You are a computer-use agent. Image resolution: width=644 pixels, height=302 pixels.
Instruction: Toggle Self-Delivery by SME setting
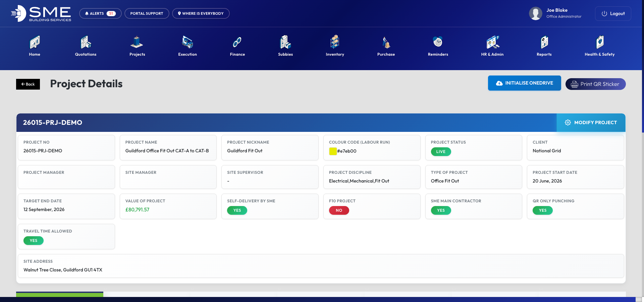(237, 210)
